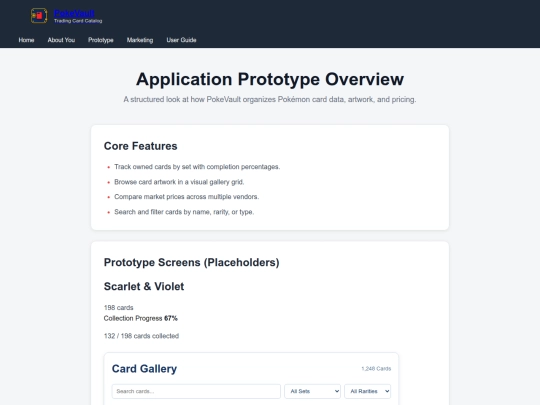540x405 pixels.
Task: Open the About You page
Action: click(61, 40)
